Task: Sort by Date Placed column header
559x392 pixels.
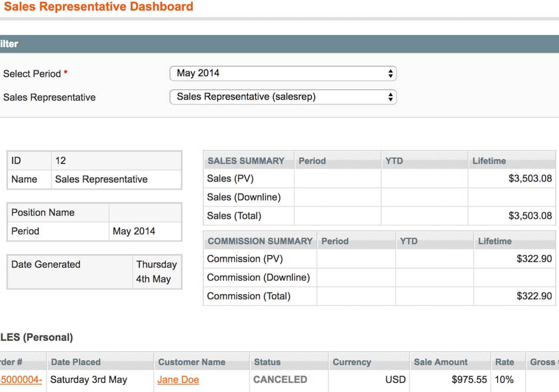Action: pos(76,362)
